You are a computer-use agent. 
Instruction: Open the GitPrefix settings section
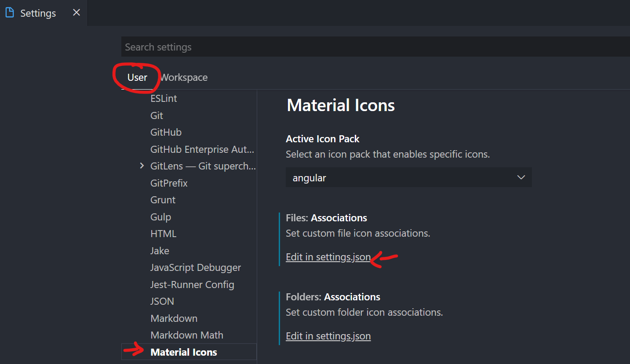coord(168,183)
